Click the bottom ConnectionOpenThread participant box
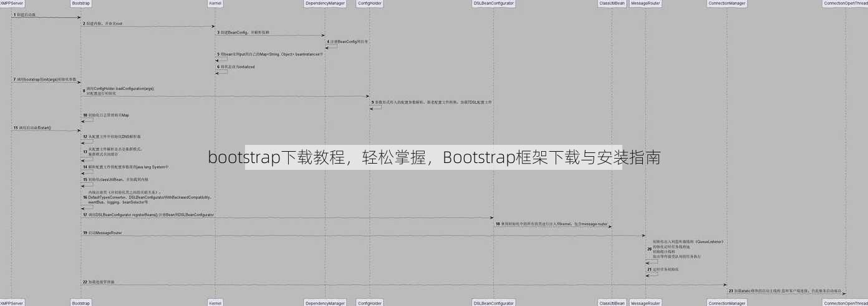The height and width of the screenshot is (306, 868). coord(846,302)
